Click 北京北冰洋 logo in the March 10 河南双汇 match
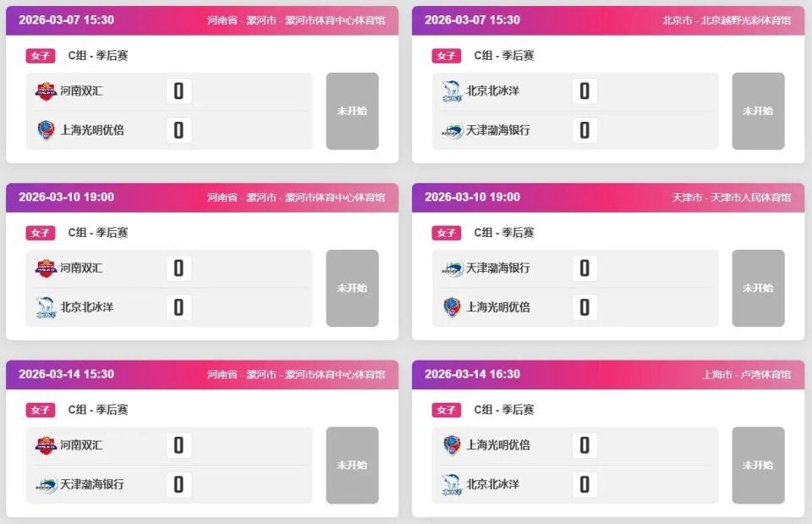The height and width of the screenshot is (524, 812). coord(46,307)
